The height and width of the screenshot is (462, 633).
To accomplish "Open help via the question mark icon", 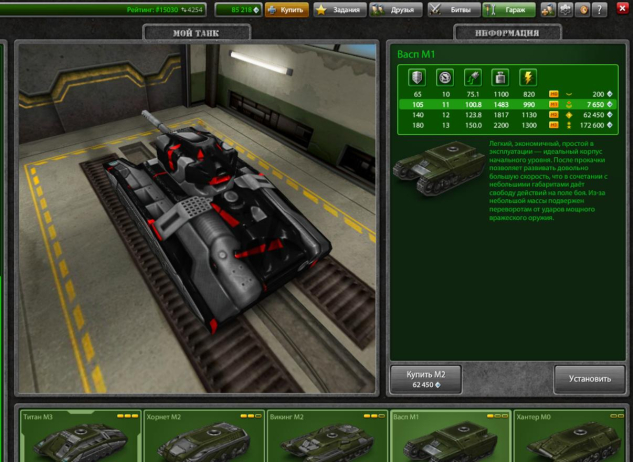I will coord(597,10).
